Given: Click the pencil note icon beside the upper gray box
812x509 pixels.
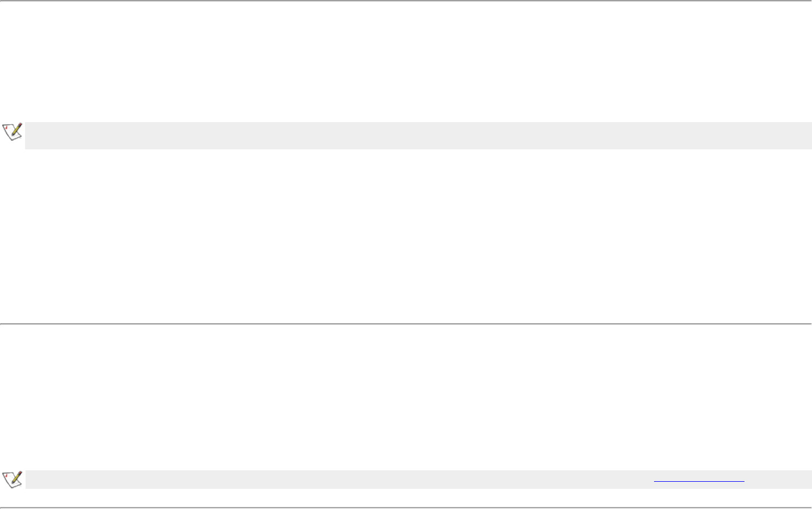Looking at the screenshot, I should pos(13,132).
